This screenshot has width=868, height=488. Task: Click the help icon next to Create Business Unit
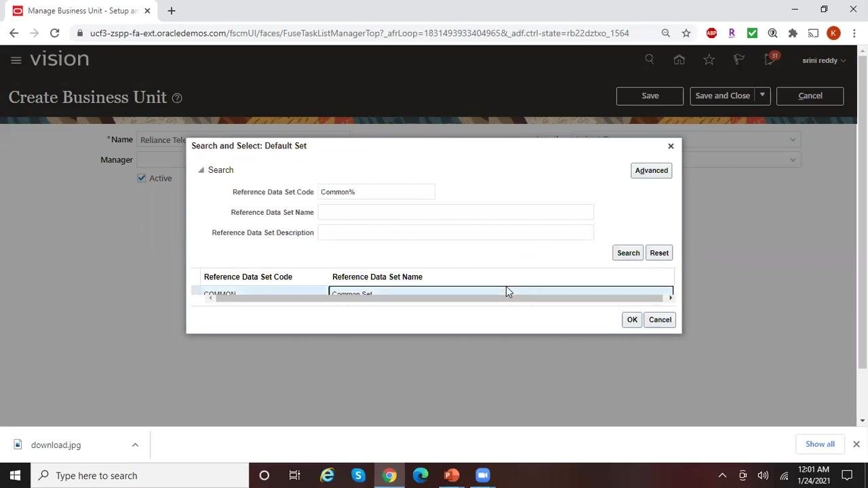click(177, 98)
